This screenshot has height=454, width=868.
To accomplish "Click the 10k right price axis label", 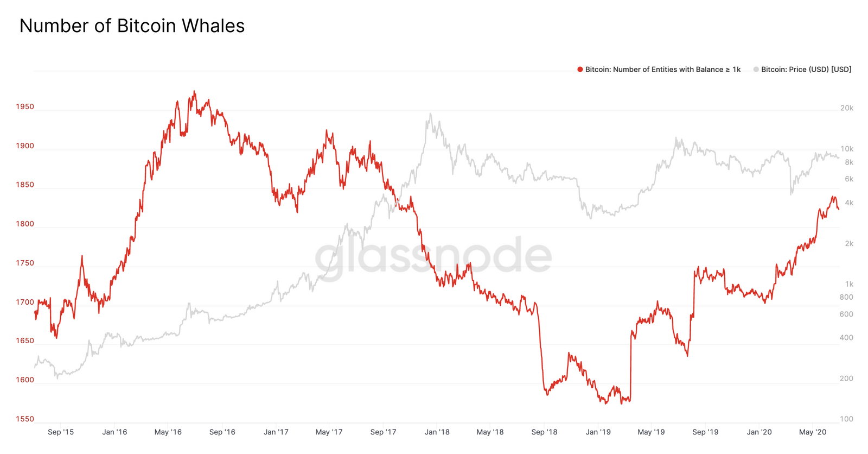I will click(847, 149).
